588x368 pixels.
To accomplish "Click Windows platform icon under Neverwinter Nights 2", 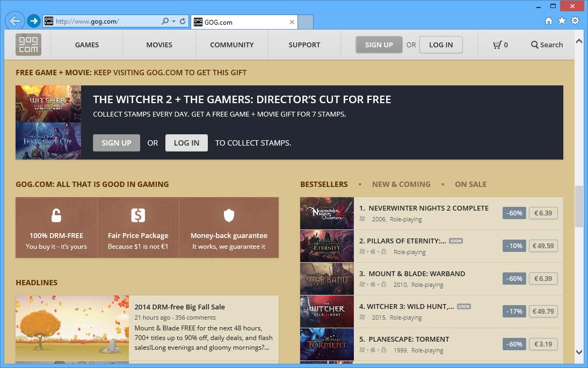I will point(362,219).
